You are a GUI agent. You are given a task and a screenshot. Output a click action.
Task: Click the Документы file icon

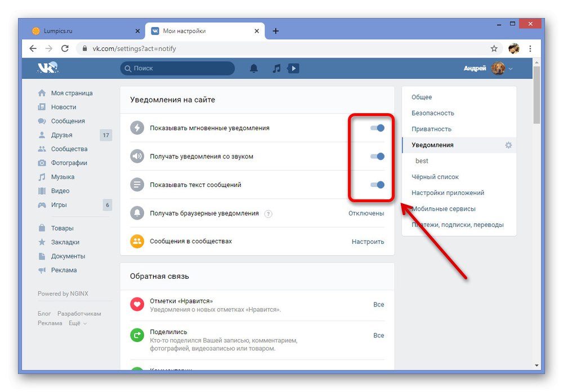point(42,256)
